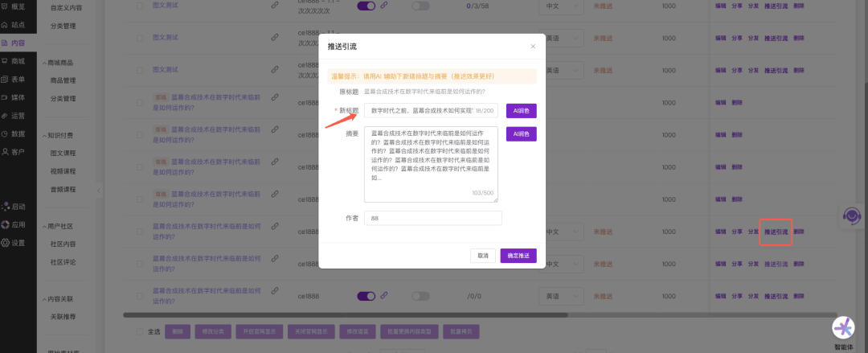Open the 表单 forms section
This screenshot has width=868, height=353.
point(14,80)
